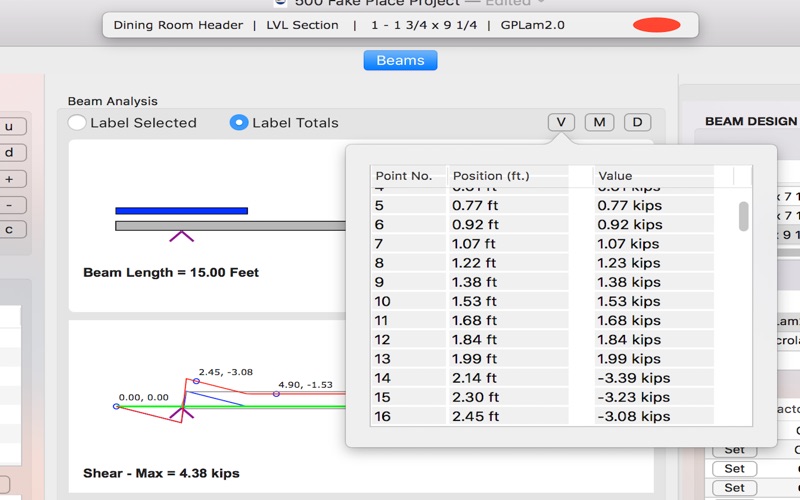Viewport: 800px width, 500px height.
Task: Click the BEAM DESIGN heading on right
Action: pyautogui.click(x=752, y=121)
